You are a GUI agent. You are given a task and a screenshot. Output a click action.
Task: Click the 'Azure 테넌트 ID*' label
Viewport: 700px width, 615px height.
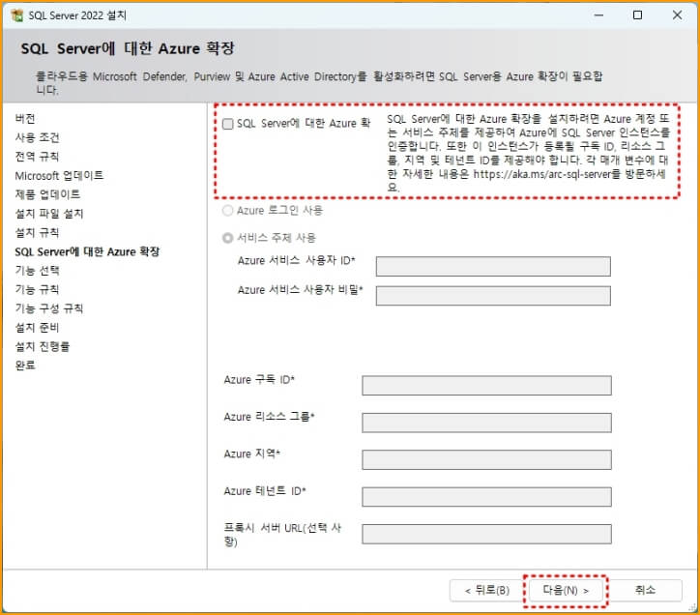(265, 491)
